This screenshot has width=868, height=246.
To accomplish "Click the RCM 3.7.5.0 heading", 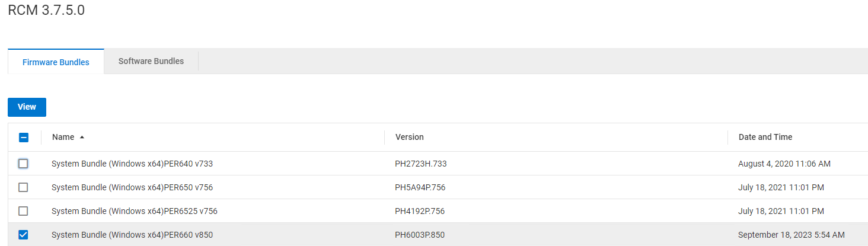I will click(46, 11).
